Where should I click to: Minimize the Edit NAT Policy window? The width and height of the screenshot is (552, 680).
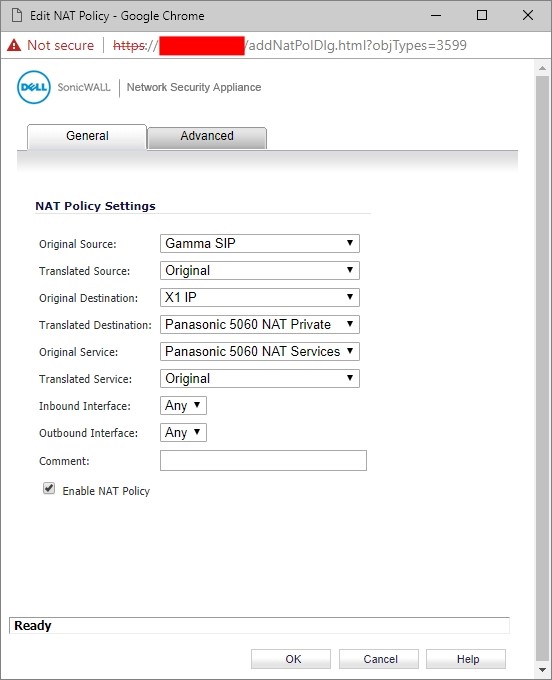(x=436, y=15)
